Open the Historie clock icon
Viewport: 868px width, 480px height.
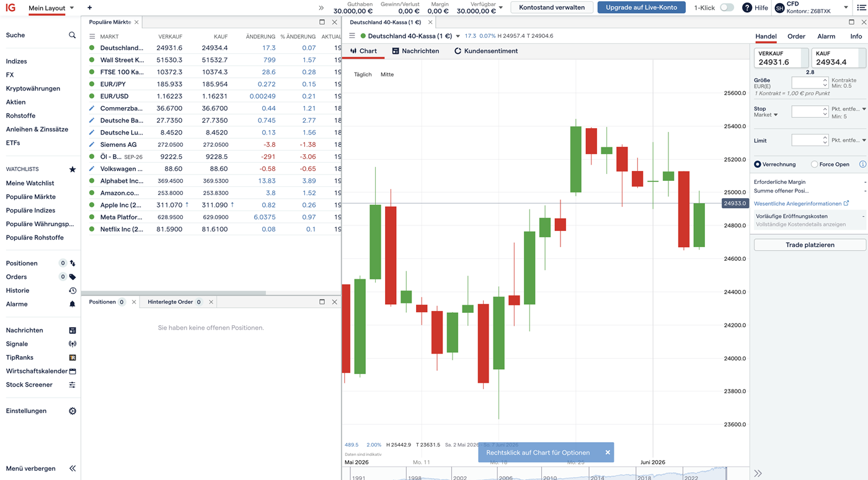[x=73, y=290]
